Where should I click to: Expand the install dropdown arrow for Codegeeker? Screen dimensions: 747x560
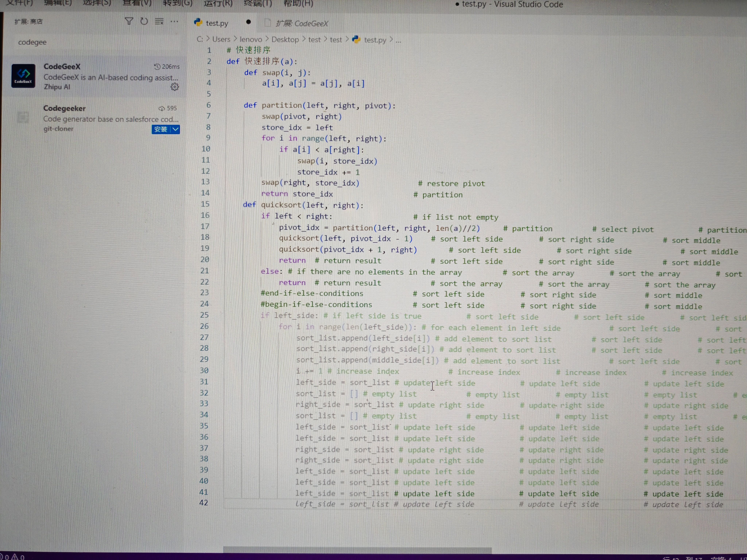coord(176,129)
